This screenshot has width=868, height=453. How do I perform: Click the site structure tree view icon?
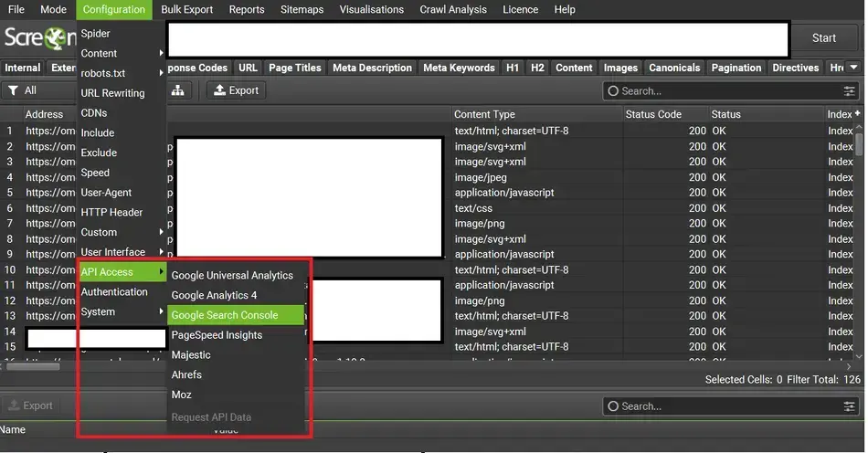coord(178,90)
